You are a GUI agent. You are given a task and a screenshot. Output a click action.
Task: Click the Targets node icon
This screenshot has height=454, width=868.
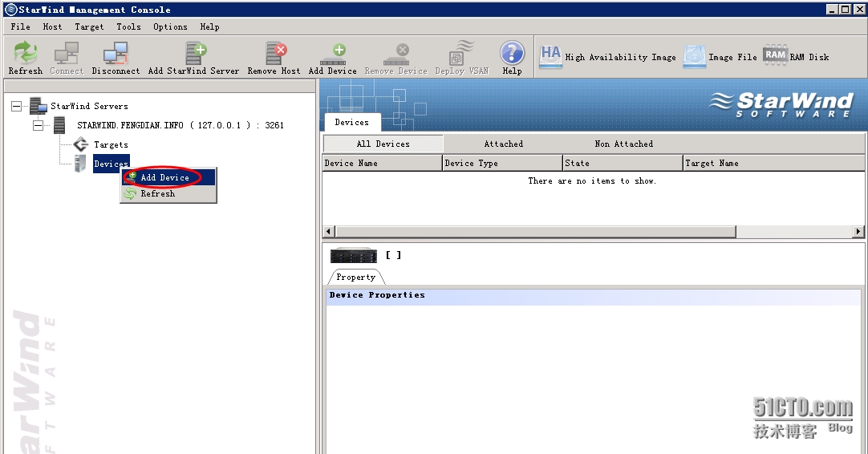[x=81, y=144]
